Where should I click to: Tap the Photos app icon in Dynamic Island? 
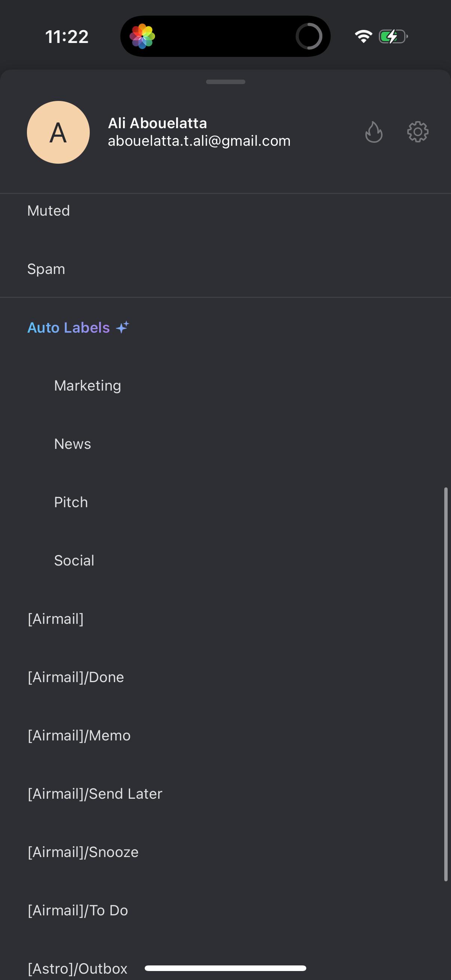pyautogui.click(x=142, y=37)
